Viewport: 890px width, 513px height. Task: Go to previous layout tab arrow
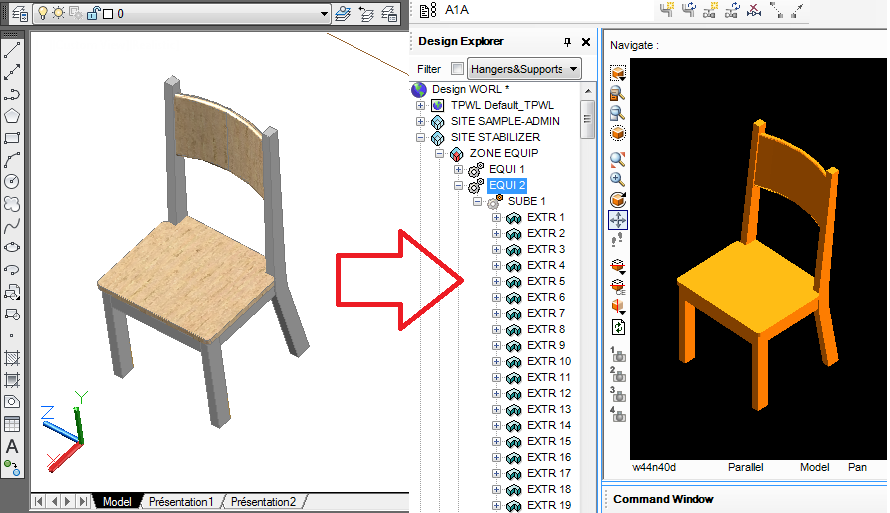[54, 502]
